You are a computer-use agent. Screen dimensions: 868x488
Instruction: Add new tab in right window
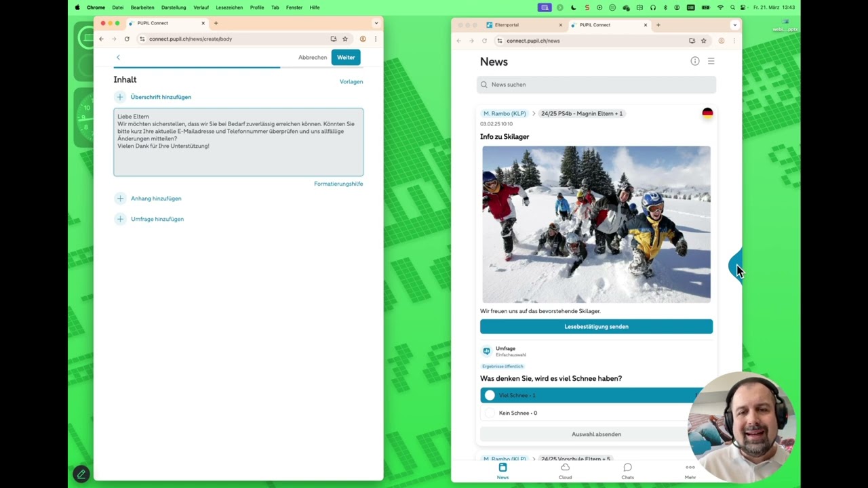pyautogui.click(x=658, y=25)
